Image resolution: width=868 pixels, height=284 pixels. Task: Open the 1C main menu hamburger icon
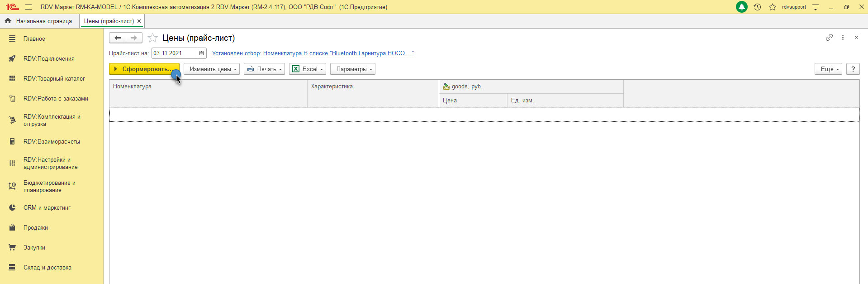(28, 7)
